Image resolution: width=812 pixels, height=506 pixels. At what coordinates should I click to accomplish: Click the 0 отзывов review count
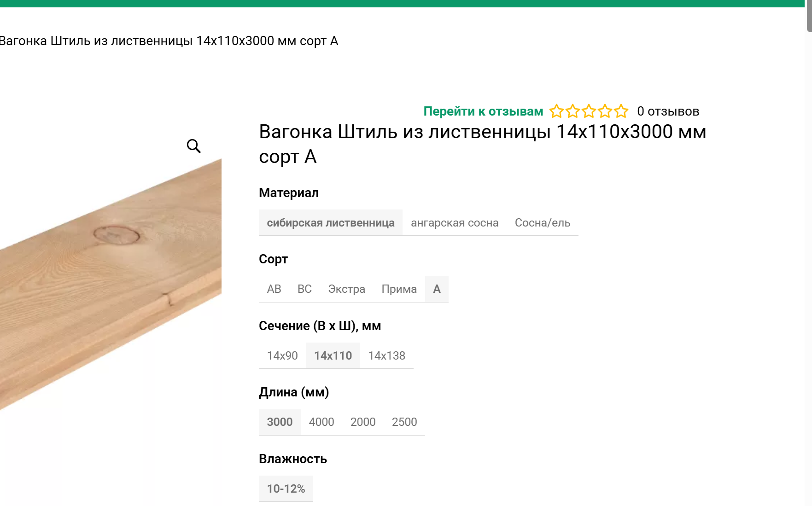[x=667, y=111]
